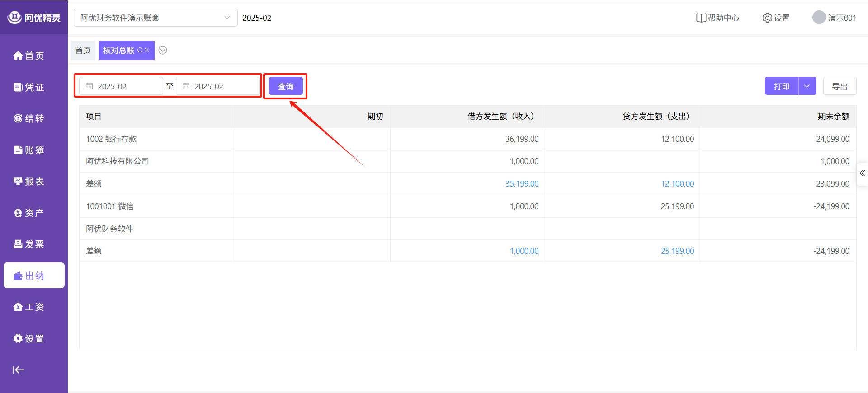Screen dimensions: 868x393
Task: Open the 35,199.00 差额 debit link
Action: click(522, 184)
